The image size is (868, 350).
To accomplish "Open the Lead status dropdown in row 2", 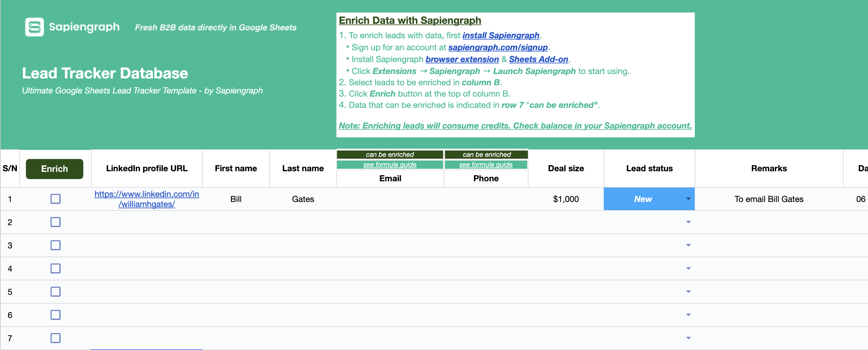I will [689, 222].
